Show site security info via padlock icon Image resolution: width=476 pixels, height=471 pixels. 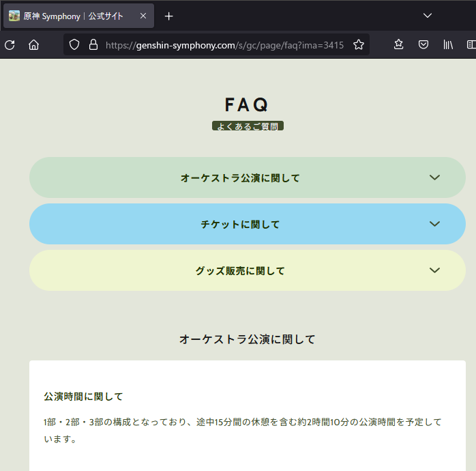pos(93,45)
